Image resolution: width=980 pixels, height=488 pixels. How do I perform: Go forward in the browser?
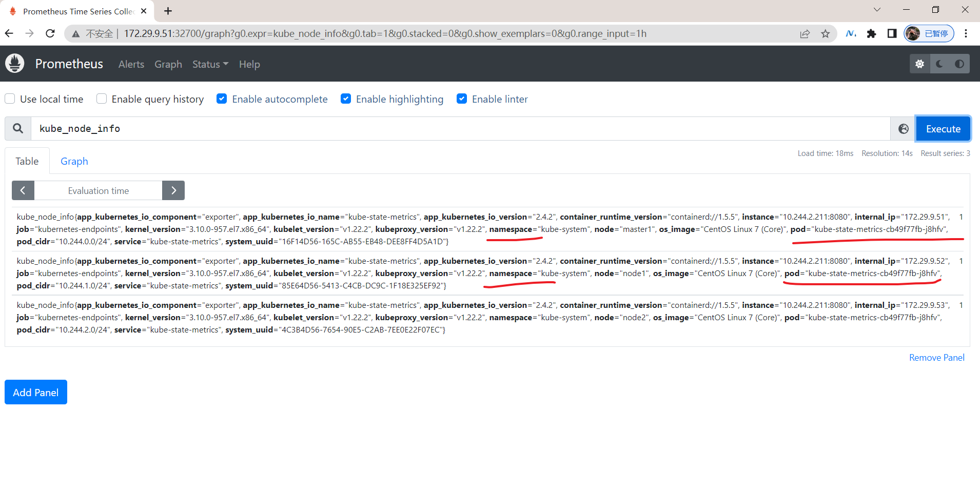coord(30,33)
